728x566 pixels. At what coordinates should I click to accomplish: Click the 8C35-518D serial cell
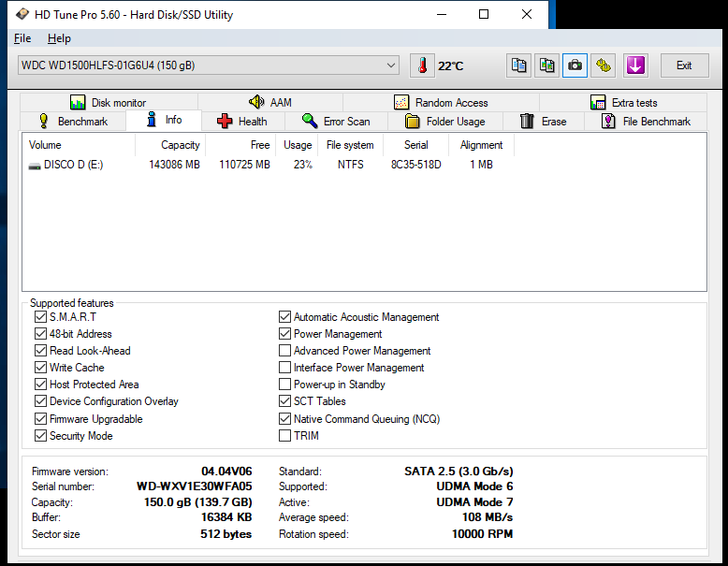coord(416,165)
